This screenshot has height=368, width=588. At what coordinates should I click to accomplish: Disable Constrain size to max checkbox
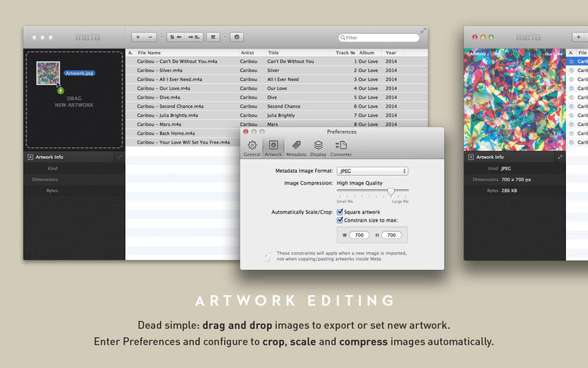pyautogui.click(x=340, y=219)
